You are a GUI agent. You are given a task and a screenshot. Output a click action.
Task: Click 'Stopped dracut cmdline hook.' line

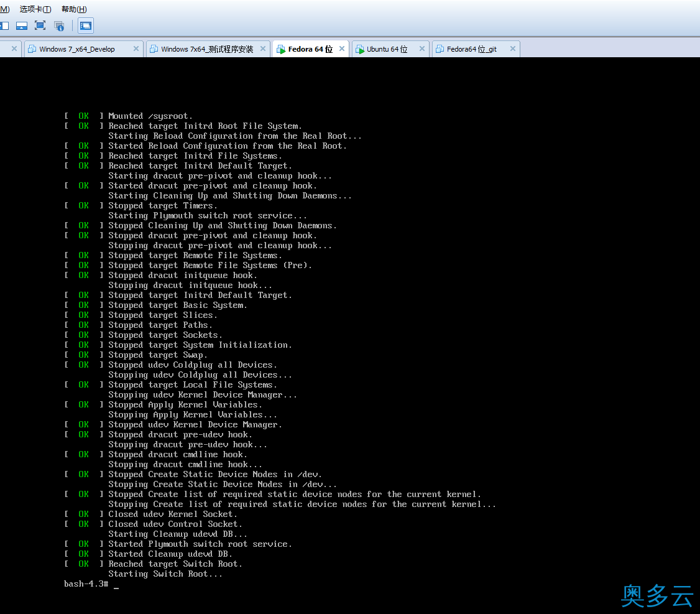pyautogui.click(x=178, y=455)
